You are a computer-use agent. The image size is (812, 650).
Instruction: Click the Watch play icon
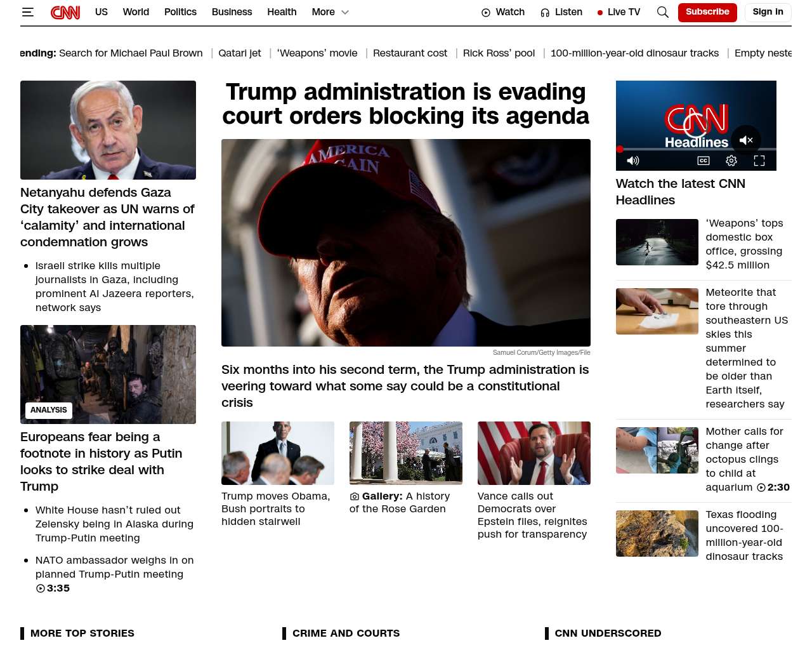click(486, 13)
